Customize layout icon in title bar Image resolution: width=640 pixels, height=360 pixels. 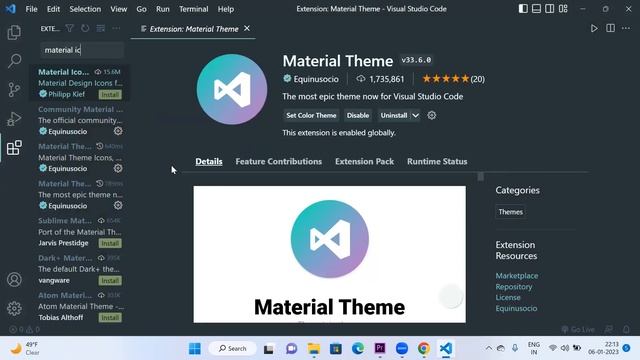(x=563, y=9)
